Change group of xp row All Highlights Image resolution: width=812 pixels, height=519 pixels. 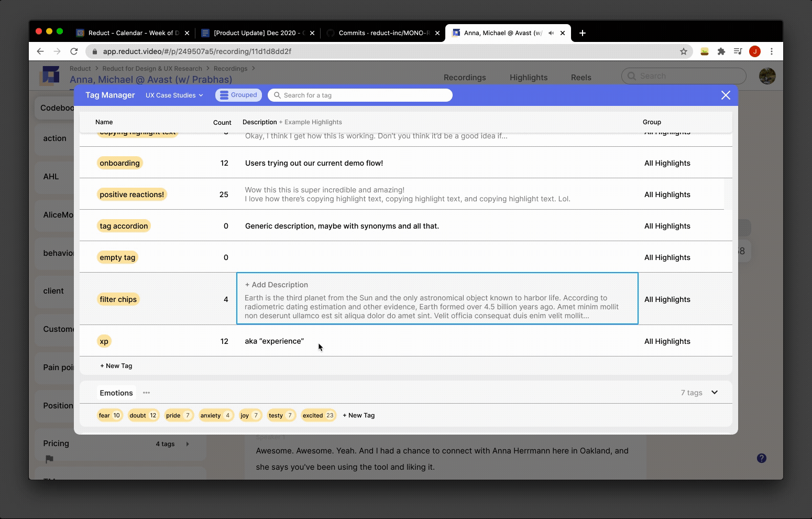click(x=667, y=341)
